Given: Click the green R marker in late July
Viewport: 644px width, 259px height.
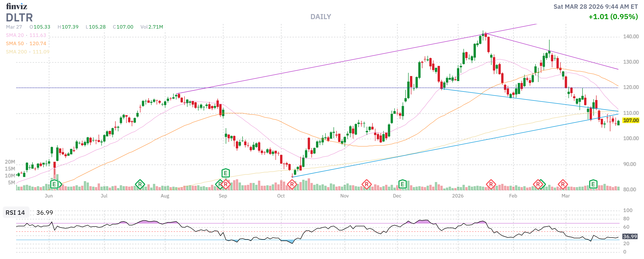Looking at the screenshot, I should (x=140, y=185).
